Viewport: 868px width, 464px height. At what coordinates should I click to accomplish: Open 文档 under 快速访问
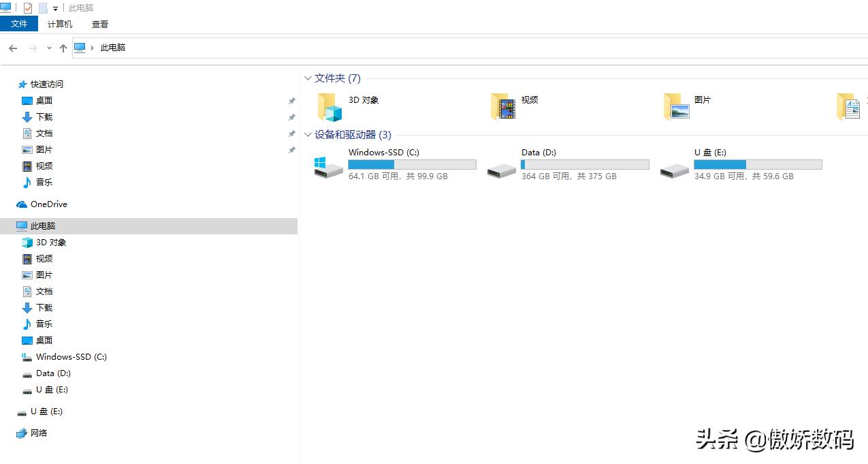(x=44, y=134)
